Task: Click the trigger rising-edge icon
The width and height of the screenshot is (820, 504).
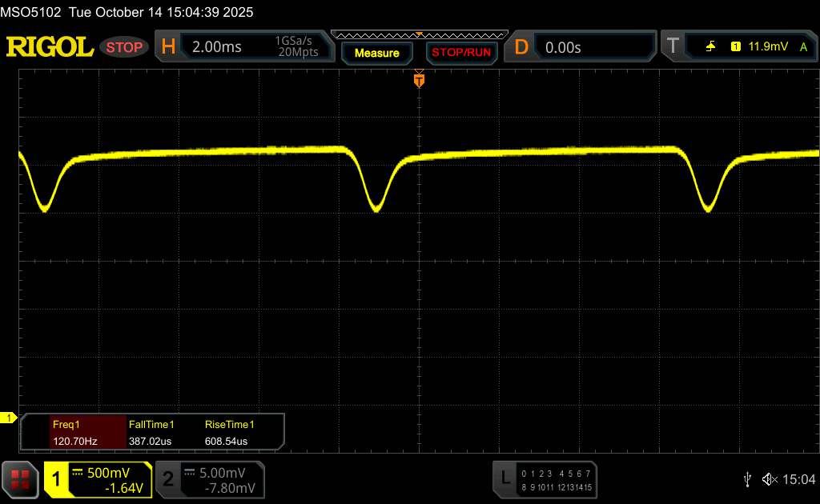Action: tap(710, 47)
